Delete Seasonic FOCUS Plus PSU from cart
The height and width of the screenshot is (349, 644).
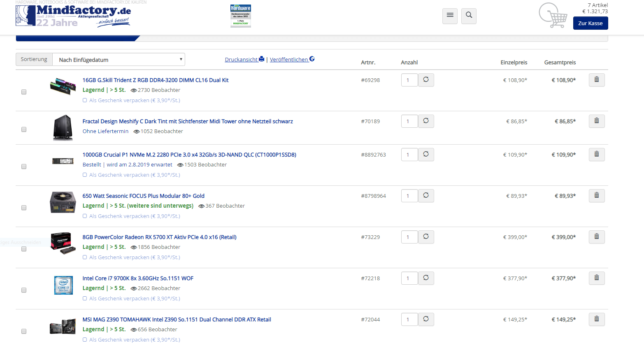click(x=597, y=195)
